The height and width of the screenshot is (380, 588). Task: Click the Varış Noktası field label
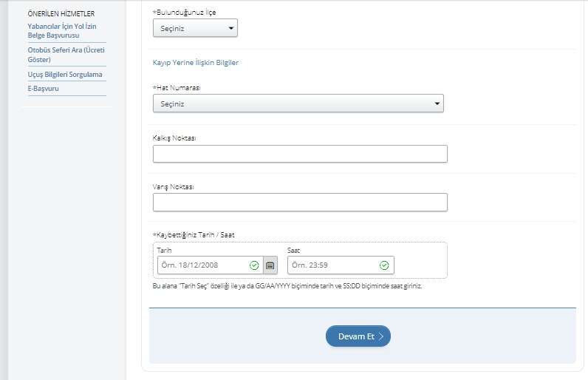(173, 186)
